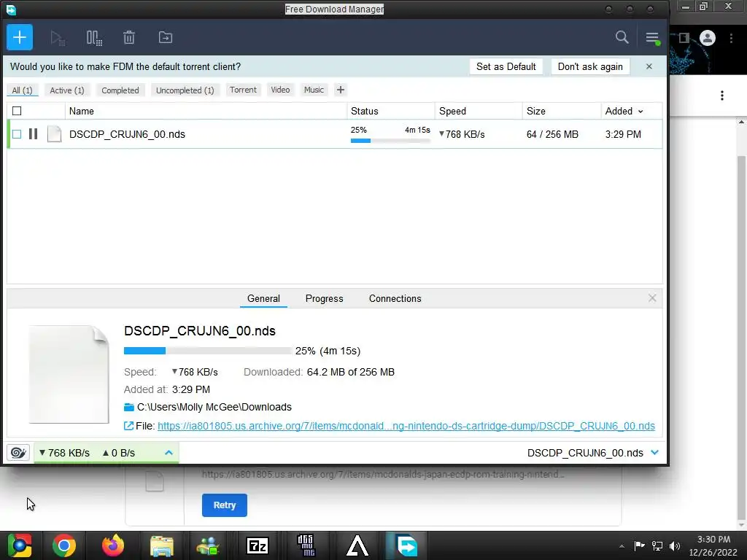Image resolution: width=747 pixels, height=560 pixels.
Task: Open the Downloads folder via folder icon
Action: [128, 407]
